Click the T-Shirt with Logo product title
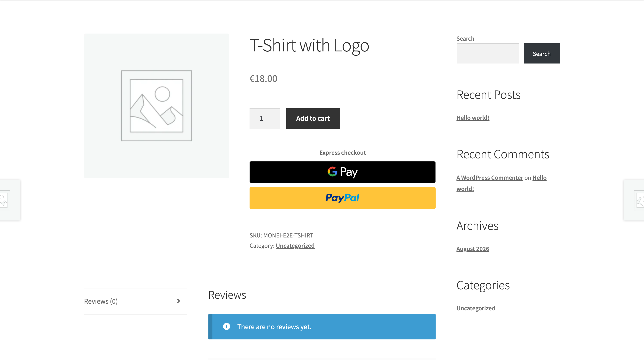The height and width of the screenshot is (360, 644). pyautogui.click(x=309, y=45)
